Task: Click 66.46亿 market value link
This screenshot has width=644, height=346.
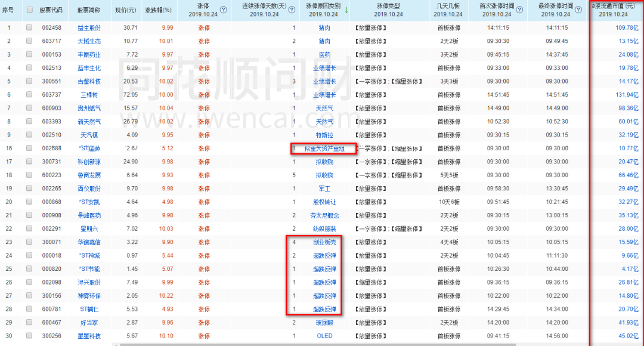Action: (628, 175)
